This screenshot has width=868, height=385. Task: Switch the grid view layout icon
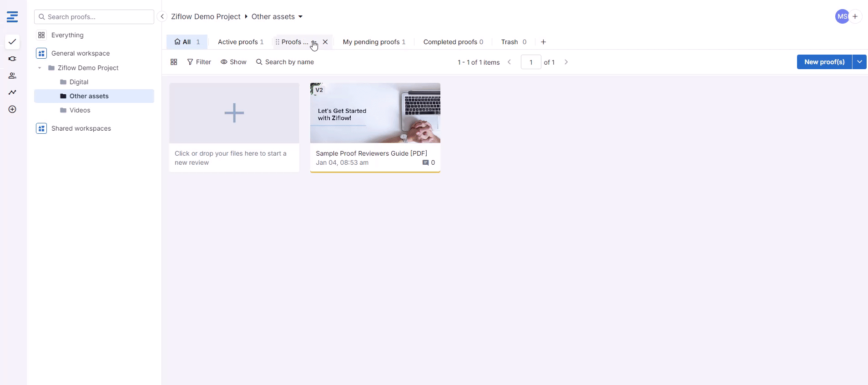coord(174,62)
